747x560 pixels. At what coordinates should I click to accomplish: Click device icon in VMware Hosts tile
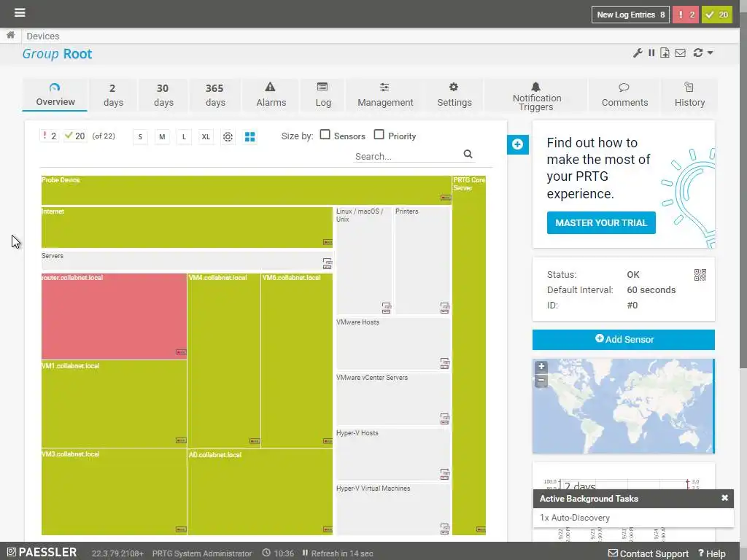click(444, 363)
